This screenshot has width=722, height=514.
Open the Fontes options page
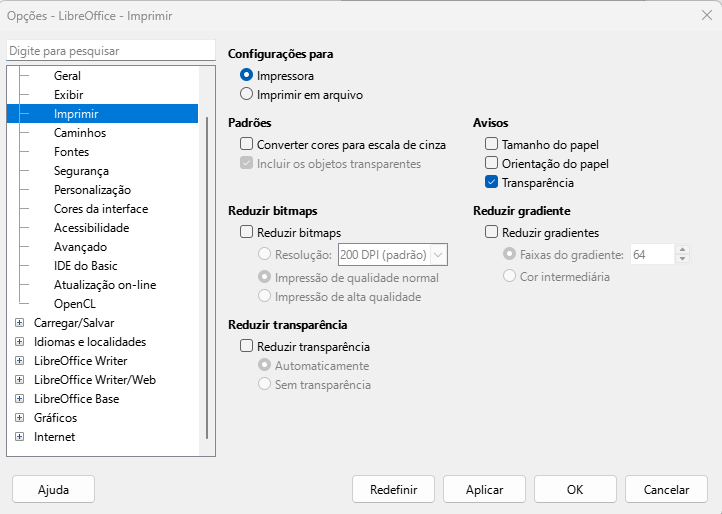[71, 152]
